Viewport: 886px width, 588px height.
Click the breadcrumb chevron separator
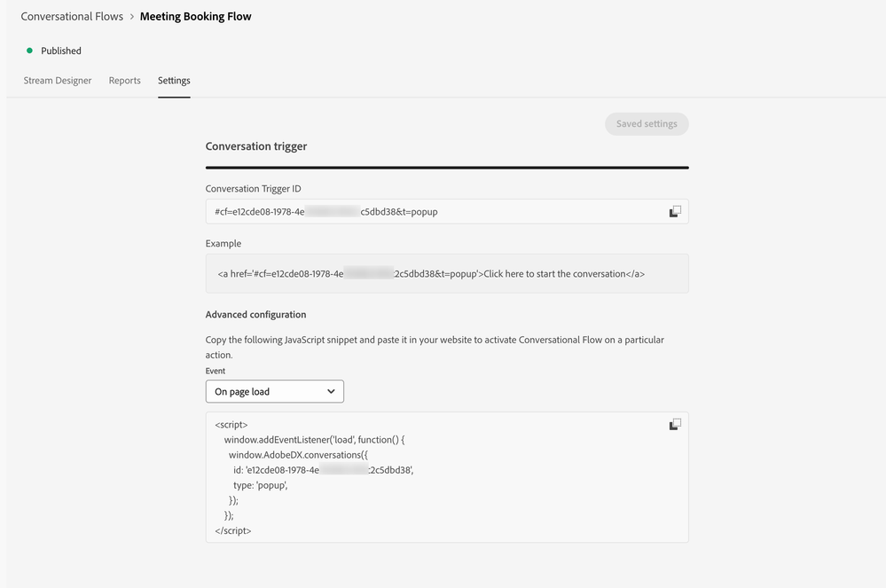coord(131,17)
